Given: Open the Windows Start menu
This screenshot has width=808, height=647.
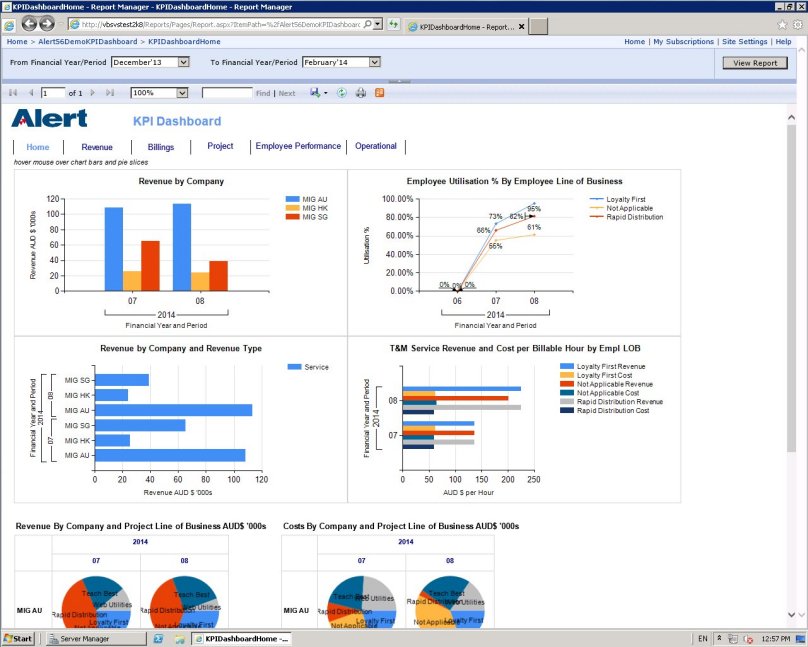Looking at the screenshot, I should pyautogui.click(x=18, y=639).
